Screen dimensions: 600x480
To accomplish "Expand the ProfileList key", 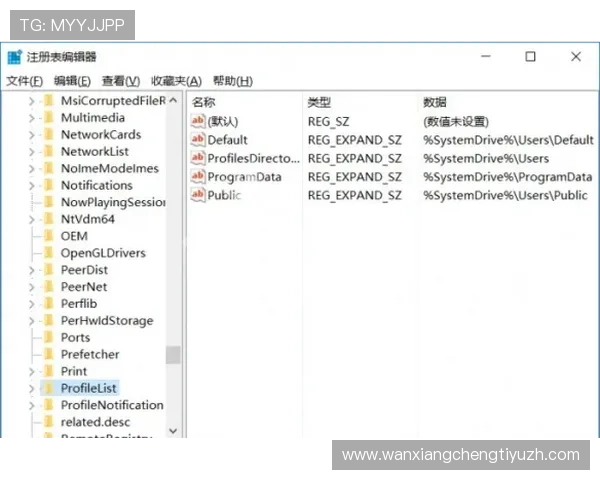I will coord(32,389).
